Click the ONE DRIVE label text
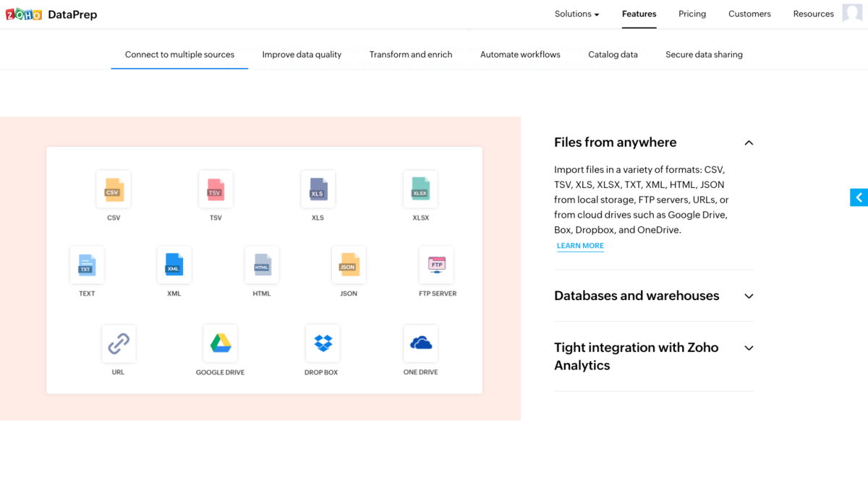The height and width of the screenshot is (488, 868). click(x=420, y=372)
